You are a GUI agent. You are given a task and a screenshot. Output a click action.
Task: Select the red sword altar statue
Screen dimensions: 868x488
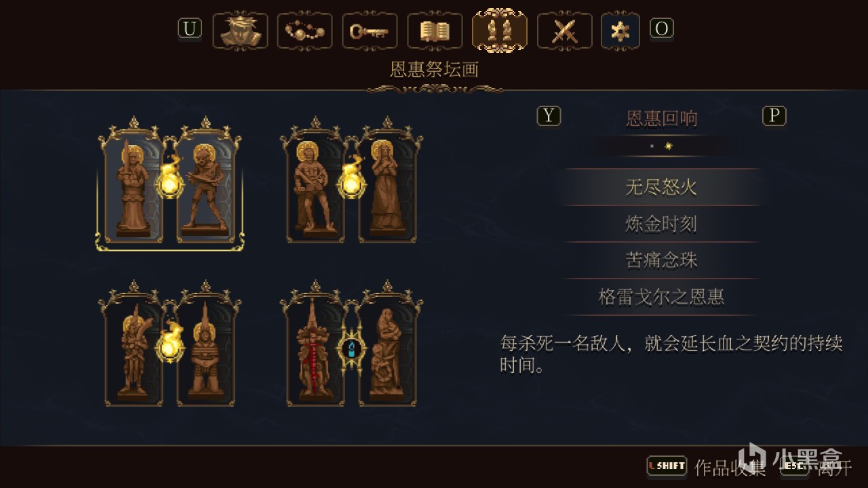[x=315, y=348]
